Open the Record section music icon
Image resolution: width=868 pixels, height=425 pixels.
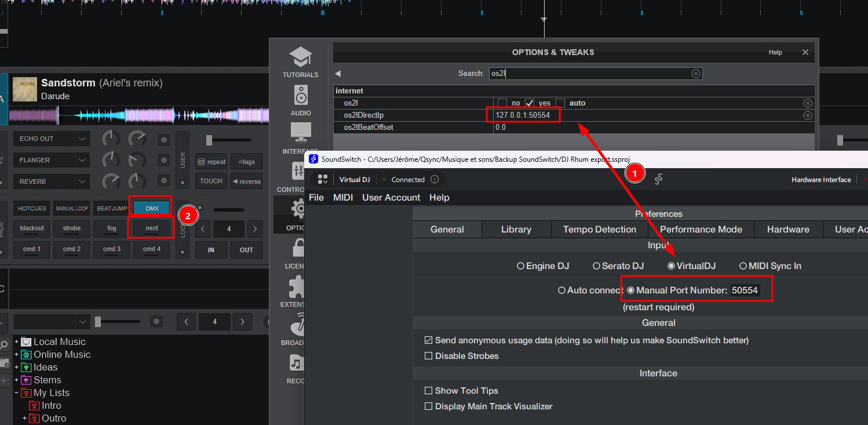tap(297, 364)
